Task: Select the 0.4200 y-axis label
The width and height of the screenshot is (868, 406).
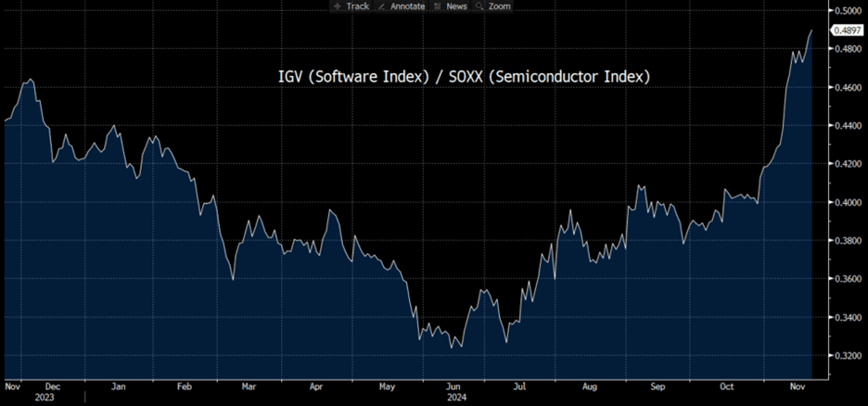Action: [x=848, y=164]
